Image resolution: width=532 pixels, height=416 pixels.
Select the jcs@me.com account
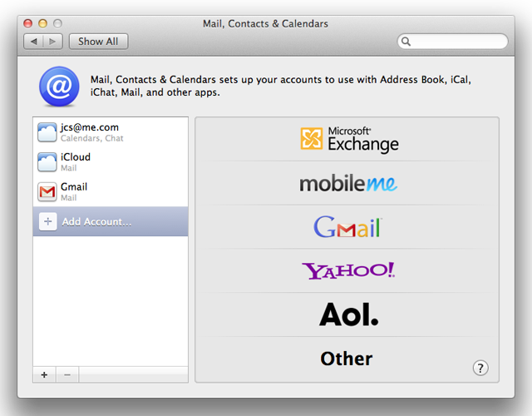point(111,132)
